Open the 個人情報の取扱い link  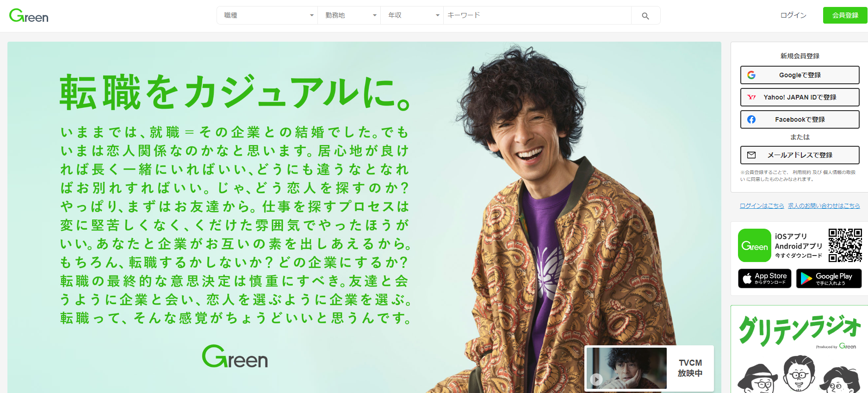coord(839,172)
